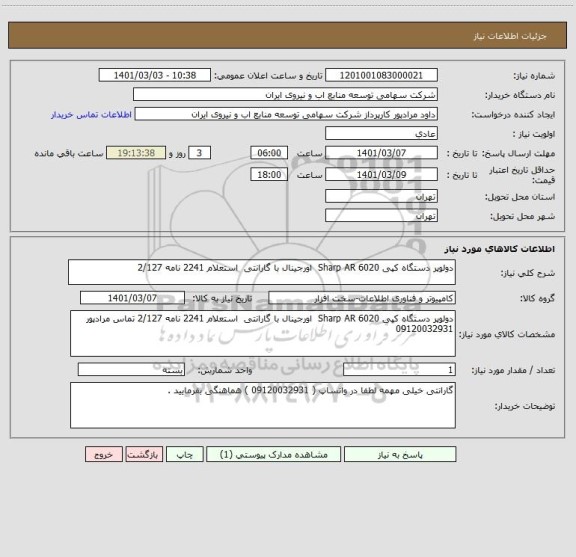Click the 'جزئیات اطلاعات نیاز' page header
Screen dimensions: 576x557
pyautogui.click(x=510, y=36)
